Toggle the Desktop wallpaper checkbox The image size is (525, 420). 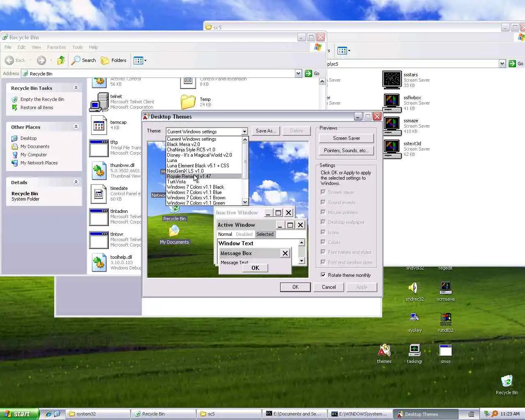(x=323, y=222)
